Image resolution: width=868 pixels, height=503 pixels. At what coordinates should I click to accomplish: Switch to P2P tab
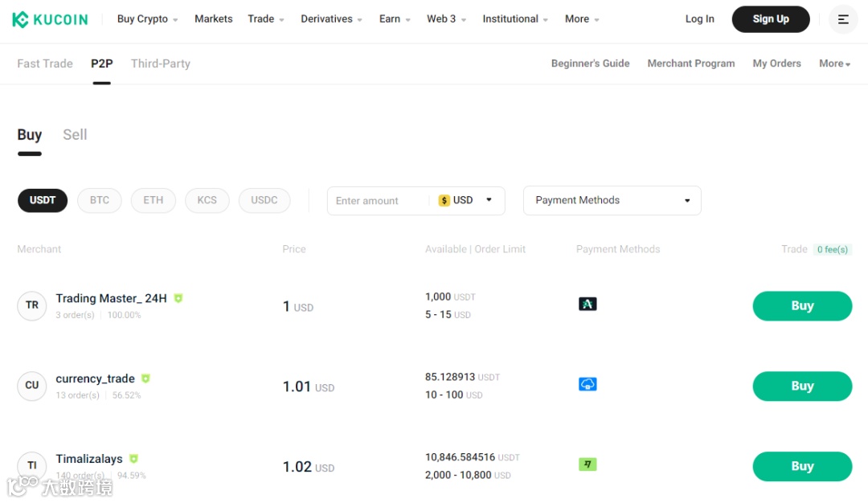click(102, 63)
